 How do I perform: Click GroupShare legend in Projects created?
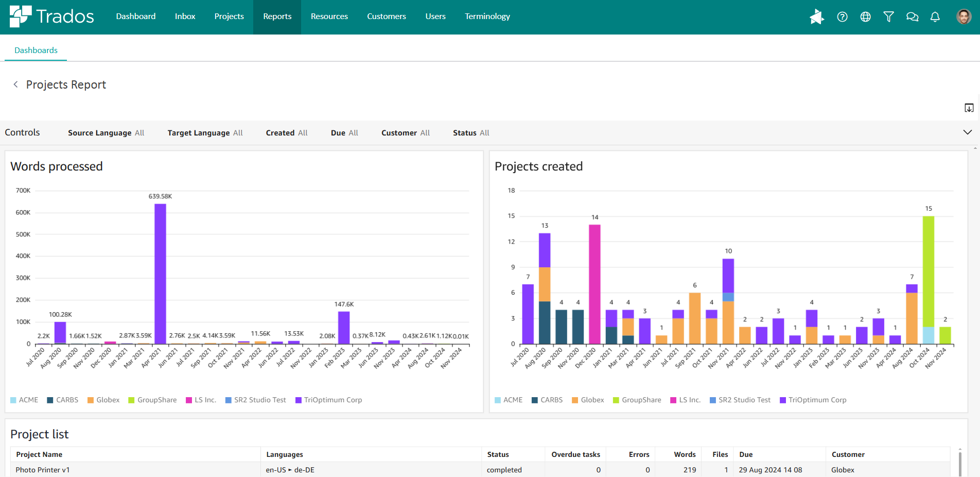tap(637, 400)
